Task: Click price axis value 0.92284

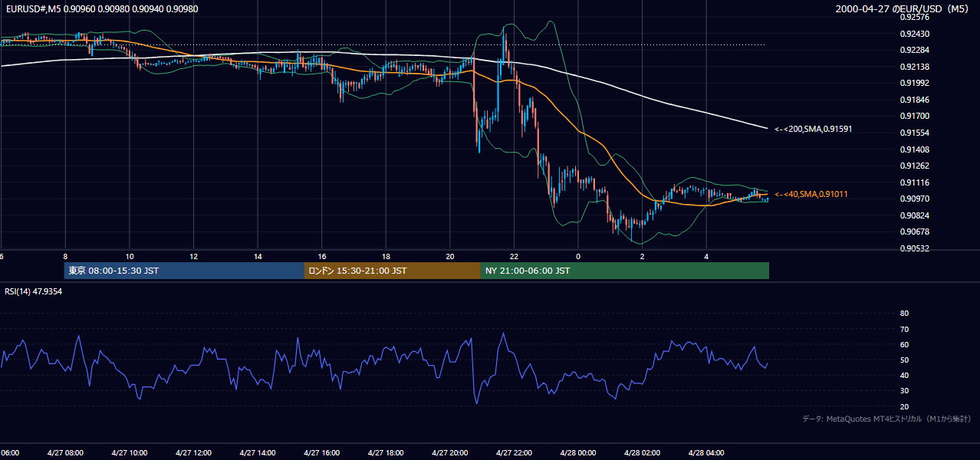Action: [x=915, y=50]
